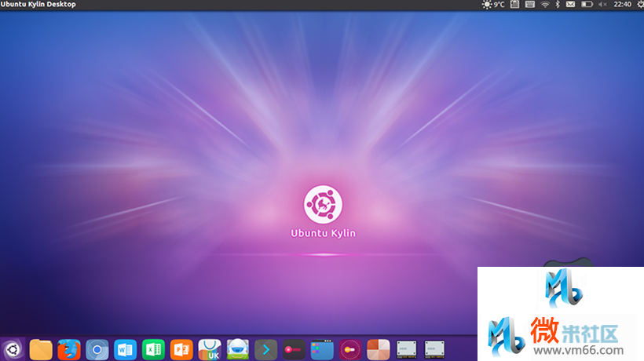Open the Files folder icon in dock
Viewport: 644px width, 361px height.
pos(41,350)
